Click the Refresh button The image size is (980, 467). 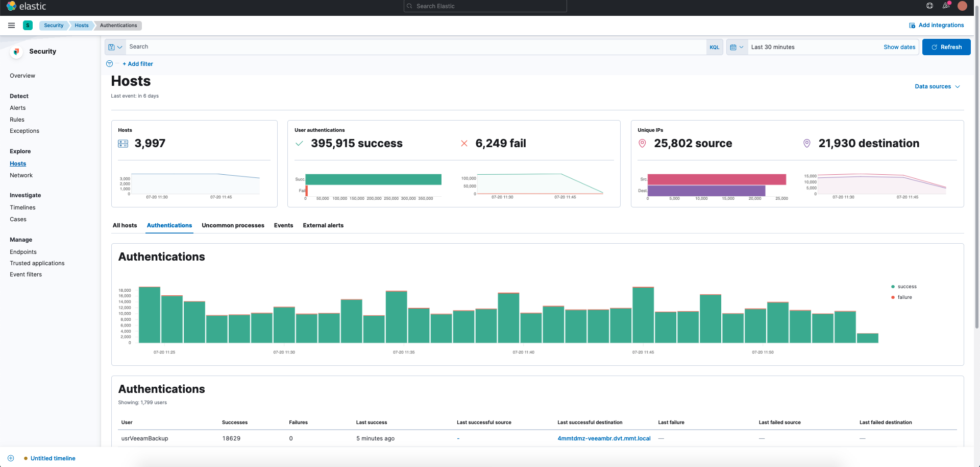(946, 47)
